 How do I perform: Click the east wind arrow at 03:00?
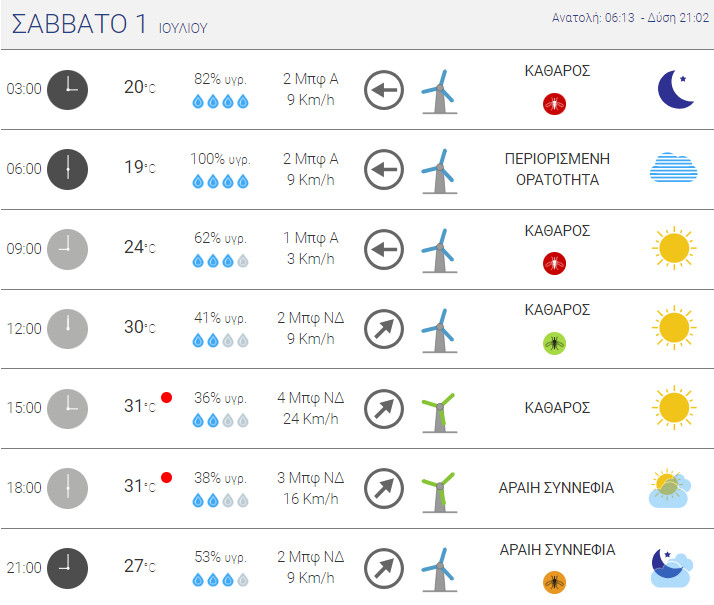click(x=384, y=90)
